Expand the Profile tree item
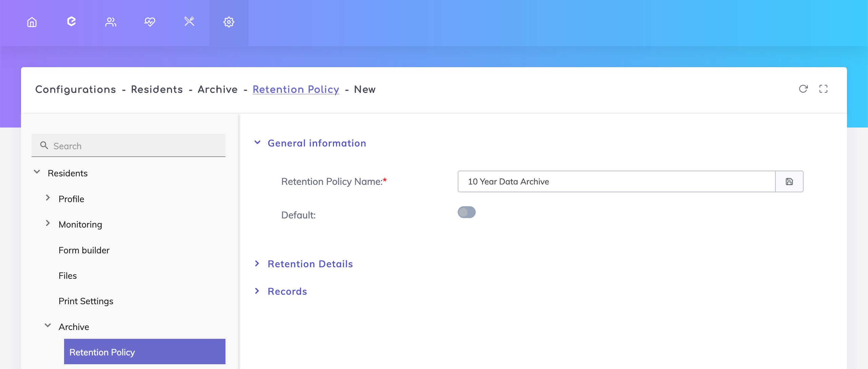This screenshot has width=868, height=369. click(x=48, y=198)
